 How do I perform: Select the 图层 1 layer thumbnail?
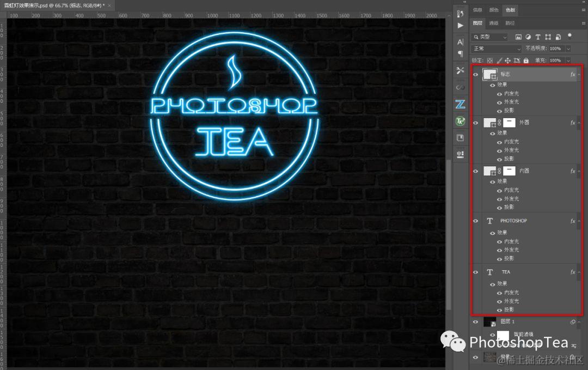[490, 322]
